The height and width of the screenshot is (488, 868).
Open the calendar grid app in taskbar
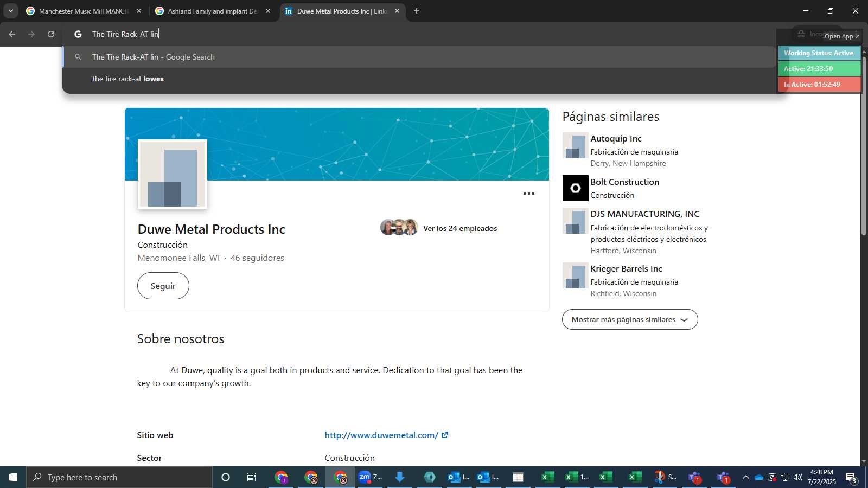(518, 477)
